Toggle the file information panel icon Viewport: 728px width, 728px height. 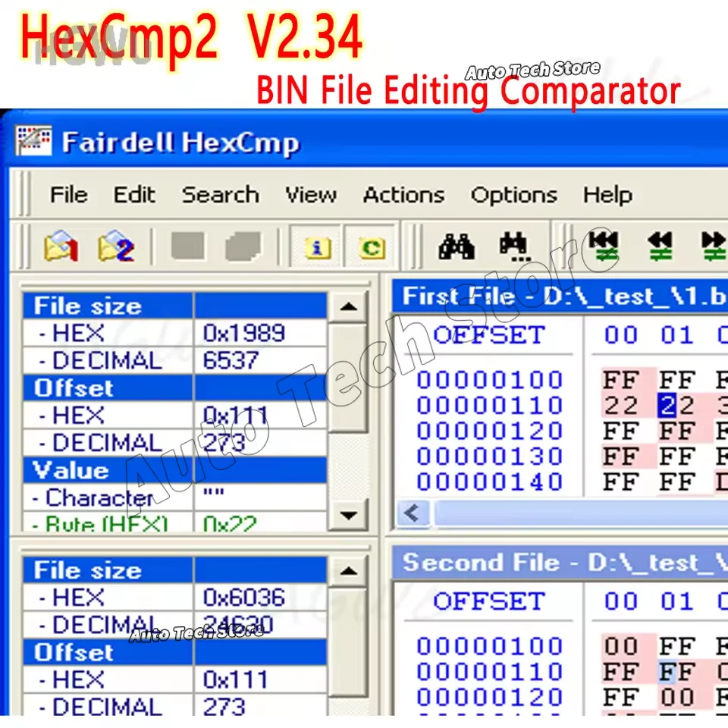318,248
